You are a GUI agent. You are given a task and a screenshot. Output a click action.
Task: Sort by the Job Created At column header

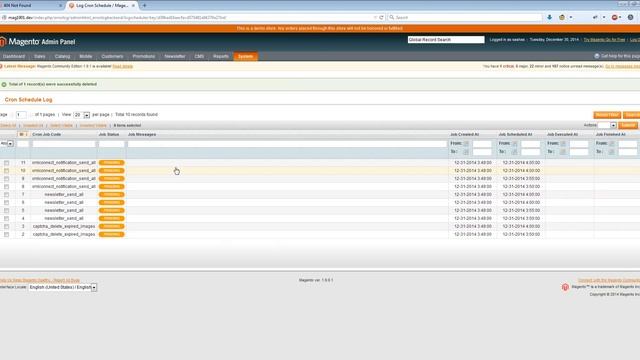464,134
